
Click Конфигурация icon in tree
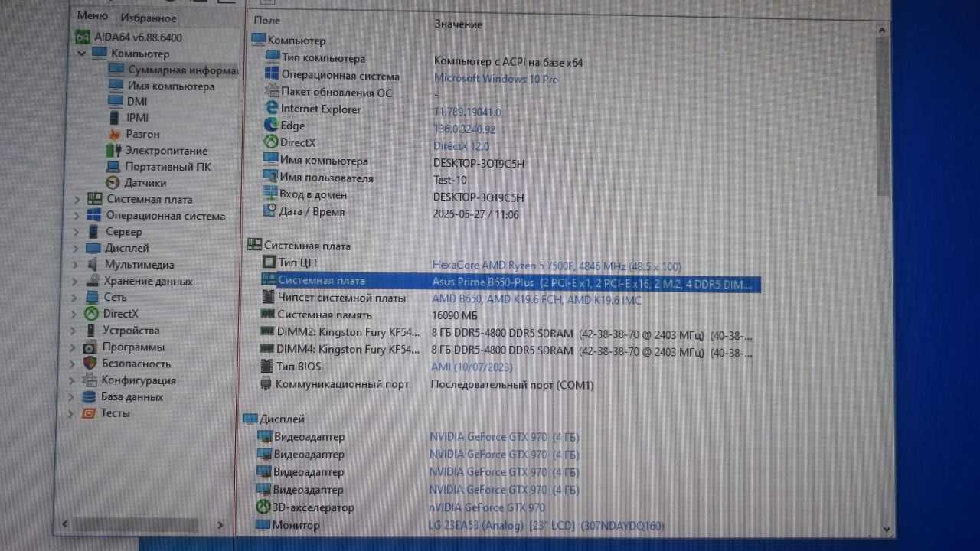click(x=89, y=380)
